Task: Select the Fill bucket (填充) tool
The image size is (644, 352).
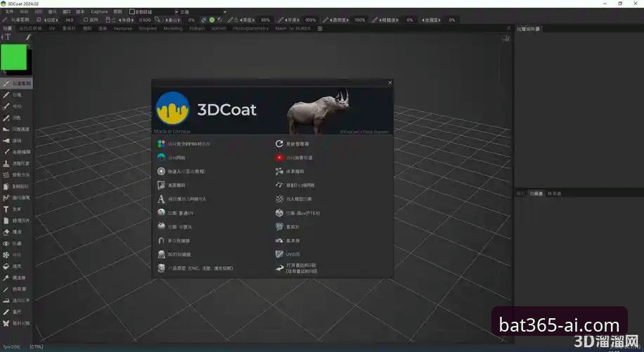Action: click(x=13, y=267)
